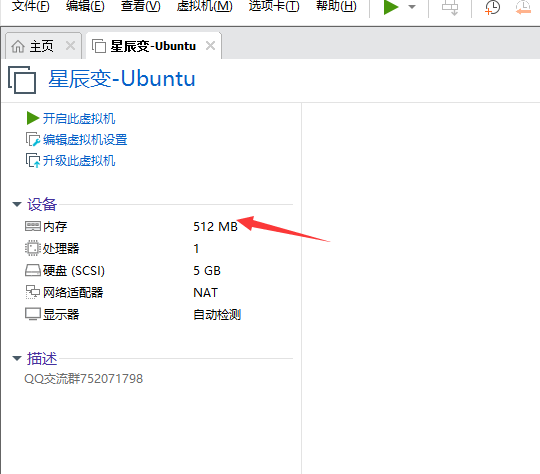Viewport: 540px width, 474px height.
Task: Open the power options dropdown arrow
Action: tap(412, 7)
